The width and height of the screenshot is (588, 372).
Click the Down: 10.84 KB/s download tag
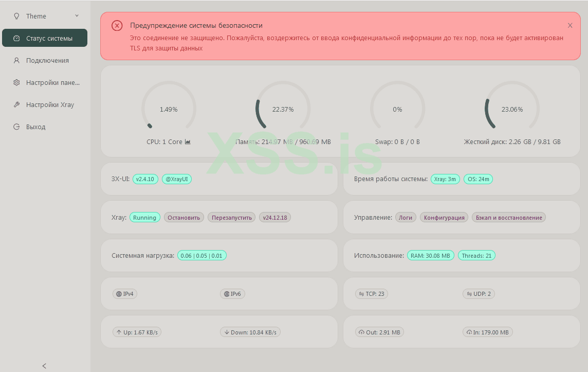pyautogui.click(x=250, y=332)
